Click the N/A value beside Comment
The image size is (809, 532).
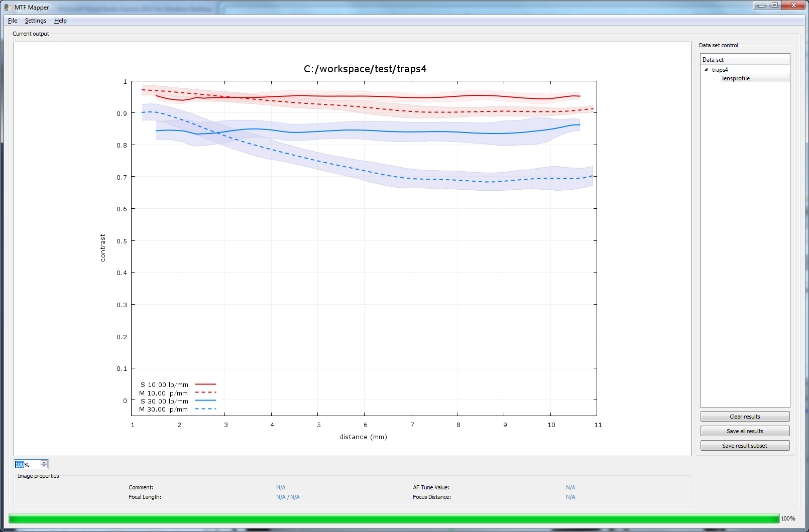pyautogui.click(x=281, y=487)
